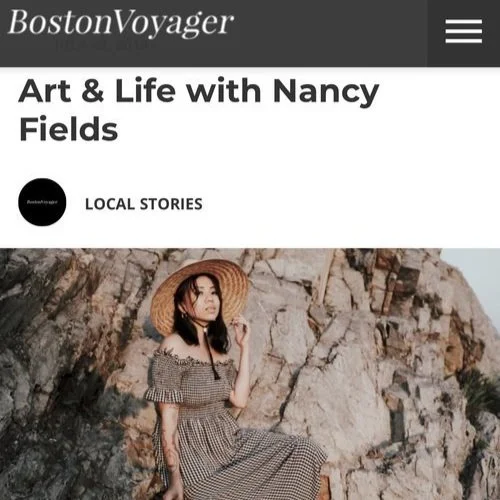Click the BostonVoyager header logo
This screenshot has width=500, height=500.
pyautogui.click(x=121, y=23)
